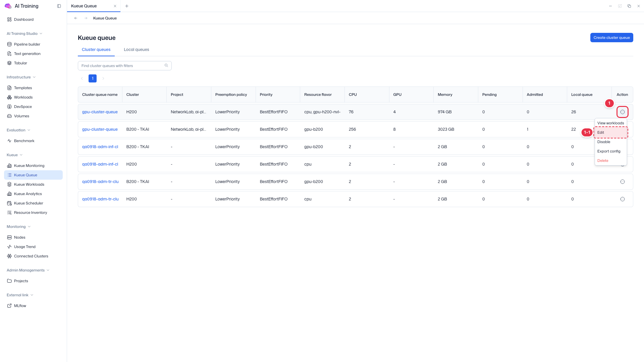644x362 pixels.
Task: Collapse the sidebar panel icon
Action: point(59,6)
